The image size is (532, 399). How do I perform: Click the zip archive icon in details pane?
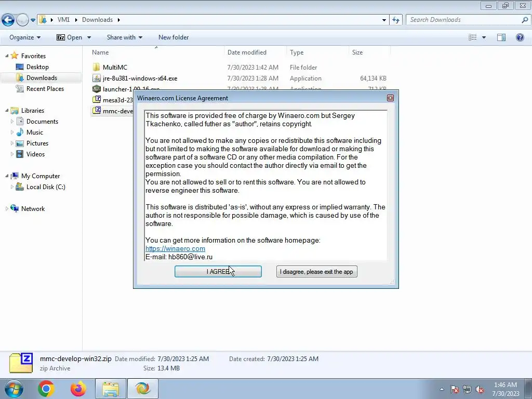click(x=21, y=363)
